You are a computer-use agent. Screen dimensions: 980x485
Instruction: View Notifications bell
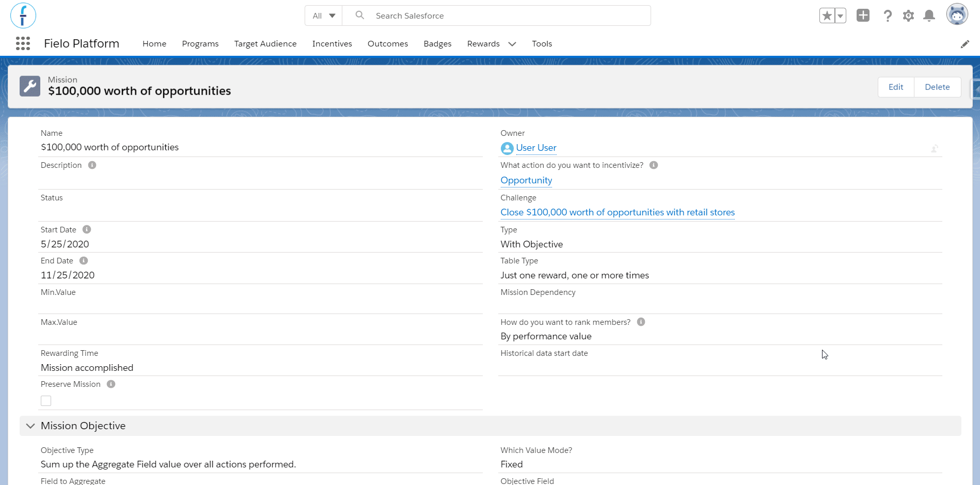929,16
